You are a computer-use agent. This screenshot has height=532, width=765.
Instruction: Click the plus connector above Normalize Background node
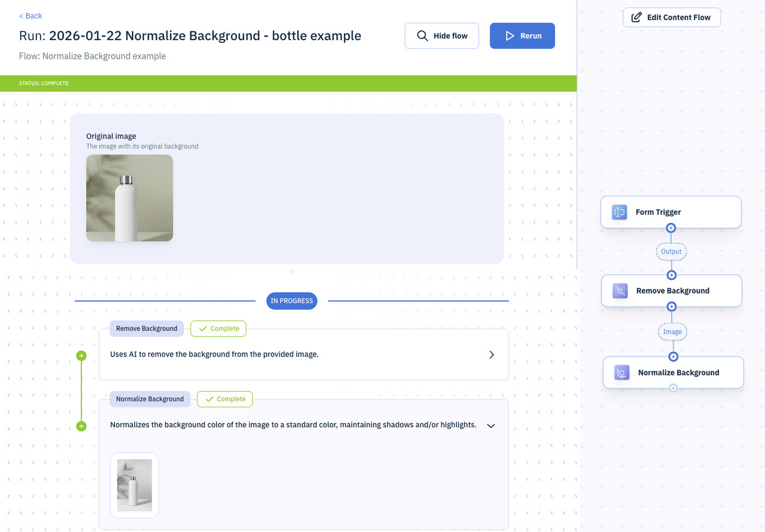(x=673, y=357)
